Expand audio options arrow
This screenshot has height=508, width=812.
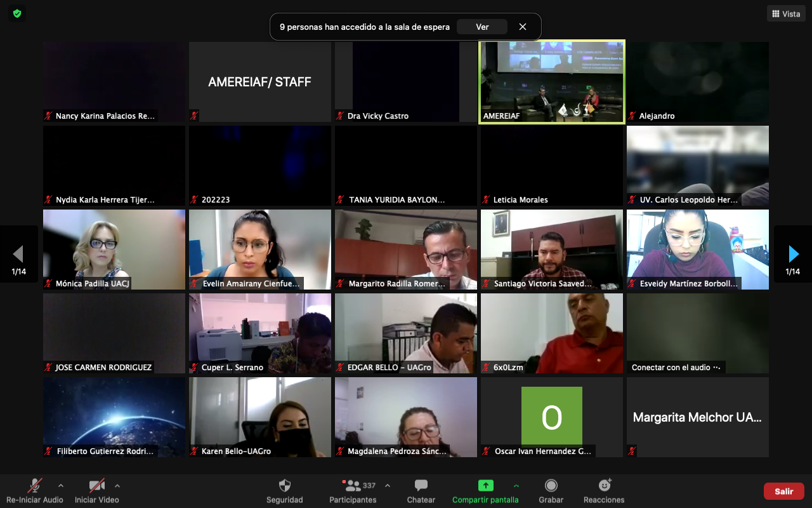(x=61, y=486)
